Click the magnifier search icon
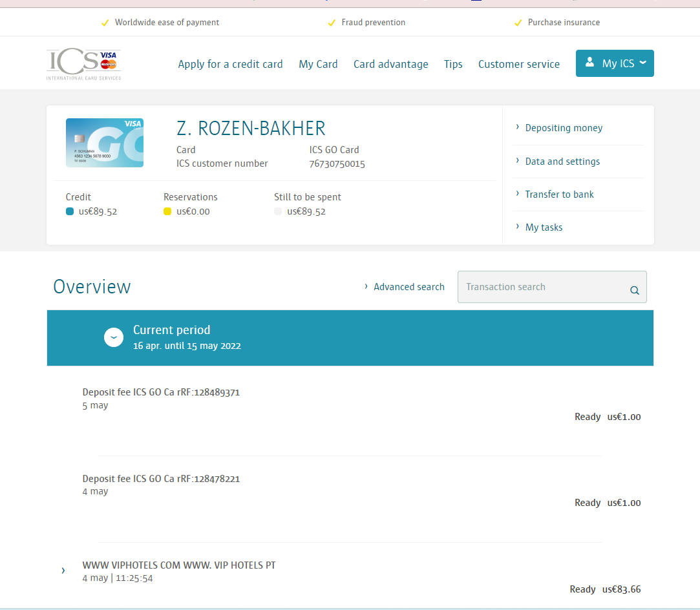 tap(634, 291)
